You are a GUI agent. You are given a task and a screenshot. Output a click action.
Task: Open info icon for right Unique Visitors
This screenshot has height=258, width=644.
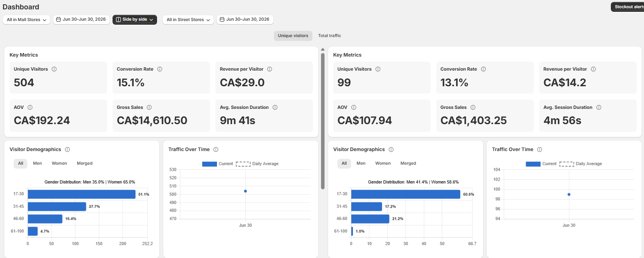378,69
